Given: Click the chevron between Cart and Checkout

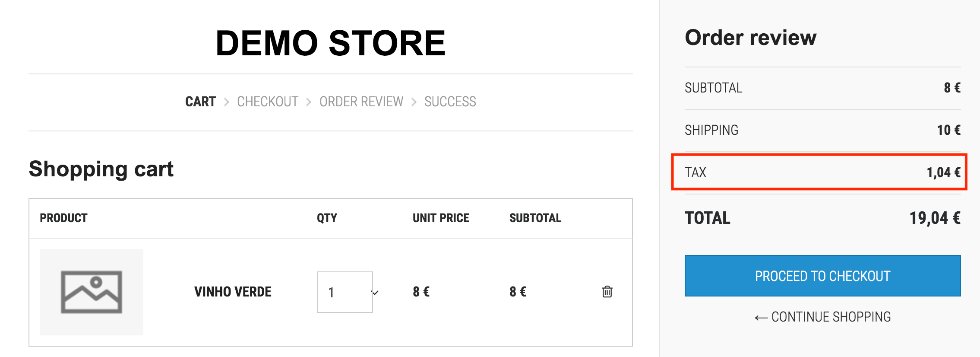Looking at the screenshot, I should tap(226, 102).
